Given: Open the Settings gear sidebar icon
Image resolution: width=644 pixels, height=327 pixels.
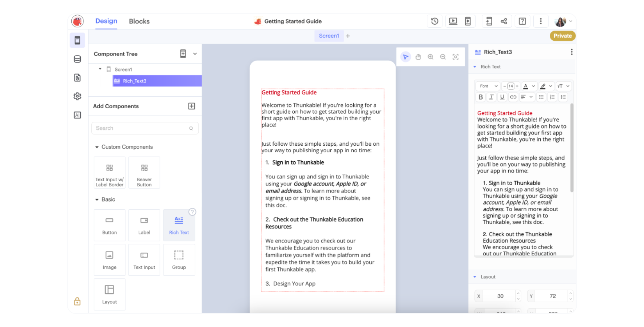Looking at the screenshot, I should click(x=77, y=96).
